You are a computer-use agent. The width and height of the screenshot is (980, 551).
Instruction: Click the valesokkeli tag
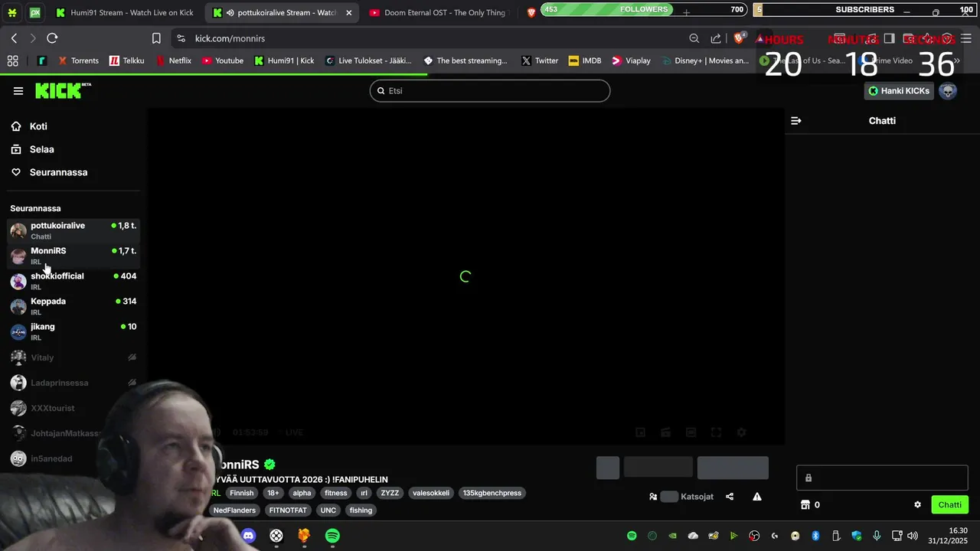point(431,494)
